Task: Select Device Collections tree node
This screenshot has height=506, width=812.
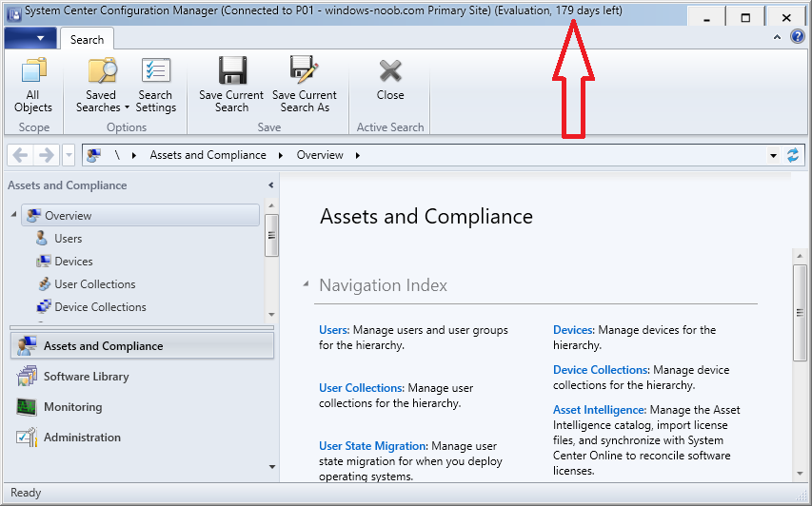Action: [x=91, y=307]
